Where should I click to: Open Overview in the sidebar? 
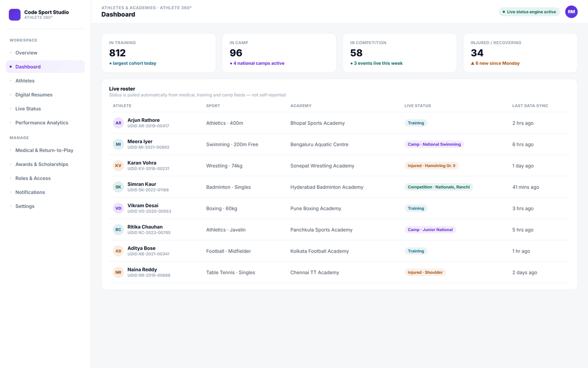45,53
